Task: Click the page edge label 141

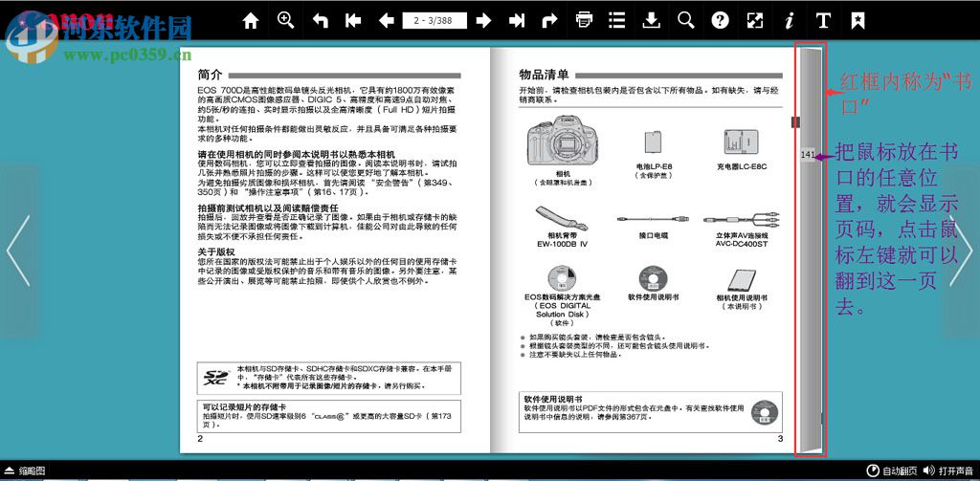Action: 808,154
